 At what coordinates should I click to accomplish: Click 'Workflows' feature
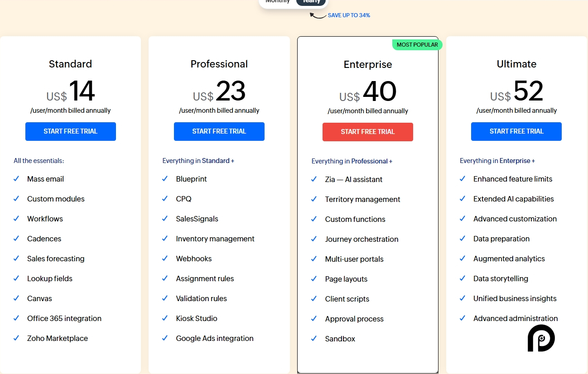pos(45,219)
